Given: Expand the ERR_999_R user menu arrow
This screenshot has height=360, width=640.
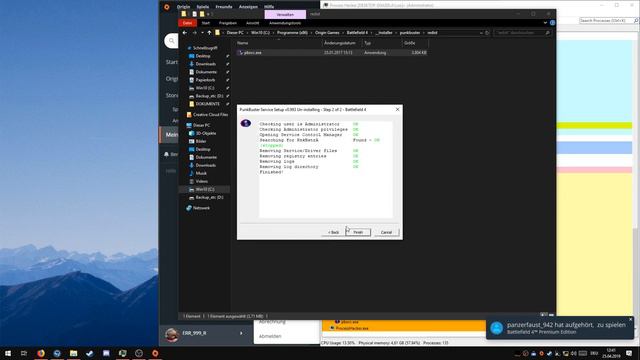Looking at the screenshot, I should pos(241,333).
